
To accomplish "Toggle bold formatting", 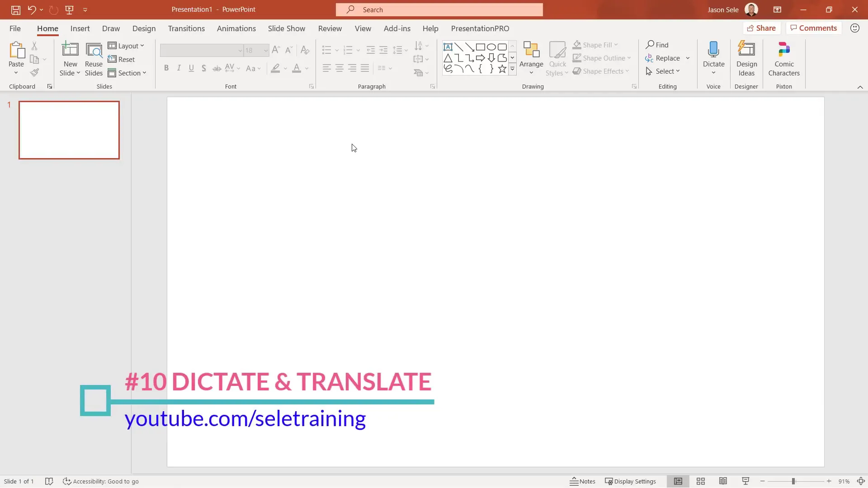I will click(x=166, y=68).
